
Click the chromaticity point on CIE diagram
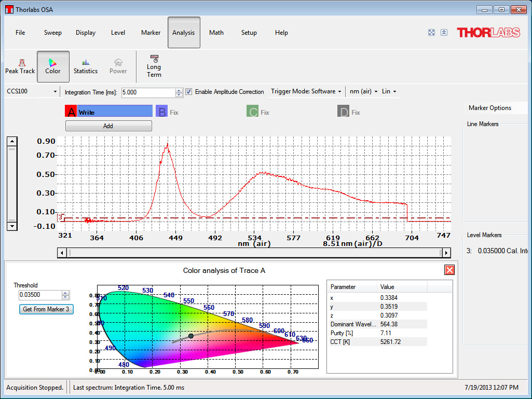190,336
